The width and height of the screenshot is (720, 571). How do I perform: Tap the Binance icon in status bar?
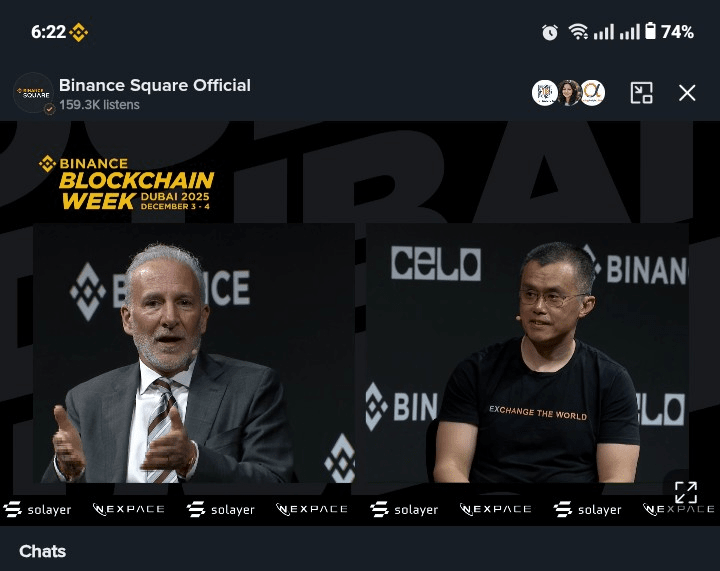[x=79, y=32]
